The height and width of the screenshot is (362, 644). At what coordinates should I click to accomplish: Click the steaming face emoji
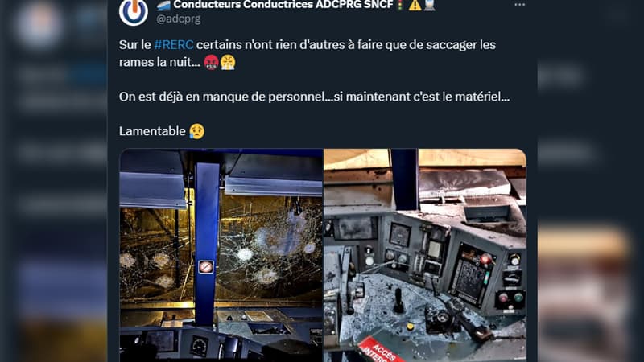[228, 63]
